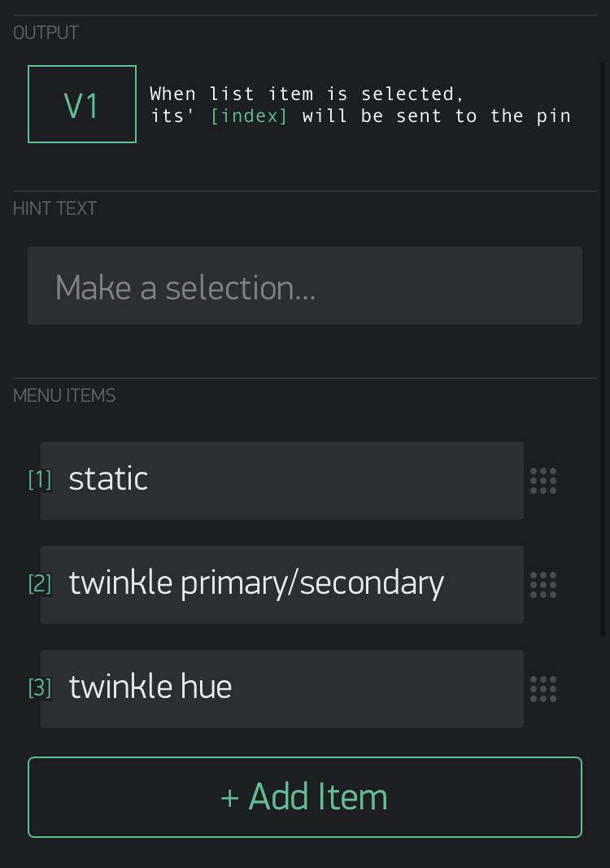610x868 pixels.
Task: Tap the [1] index marker
Action: point(40,480)
